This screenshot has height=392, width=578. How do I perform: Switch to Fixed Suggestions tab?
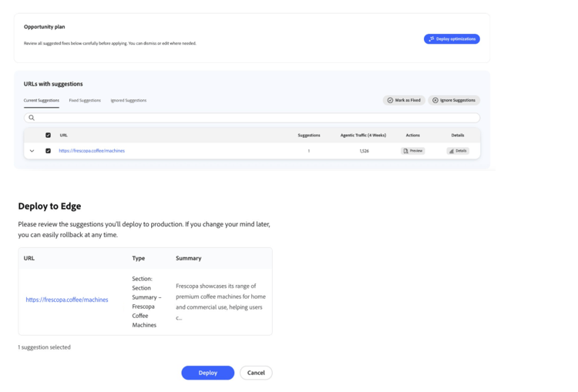[85, 100]
